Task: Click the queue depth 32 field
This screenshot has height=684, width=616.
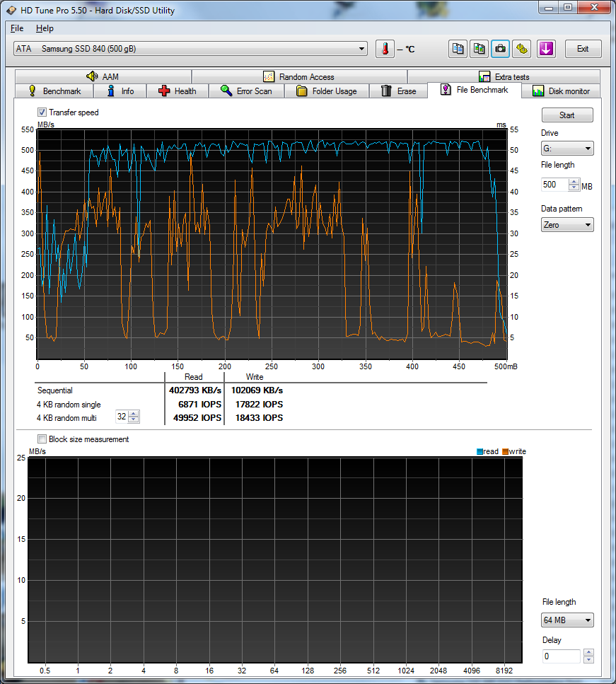Action: (x=122, y=417)
